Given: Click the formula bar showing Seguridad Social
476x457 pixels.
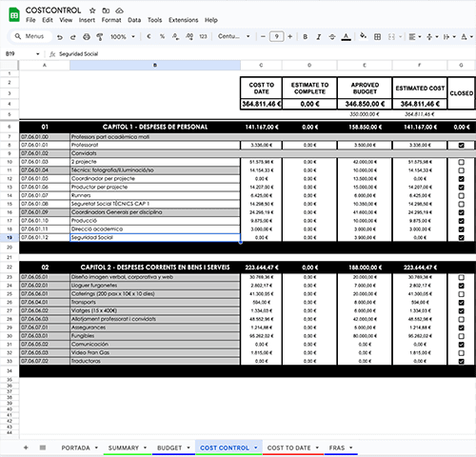Looking at the screenshot, I should (x=267, y=54).
